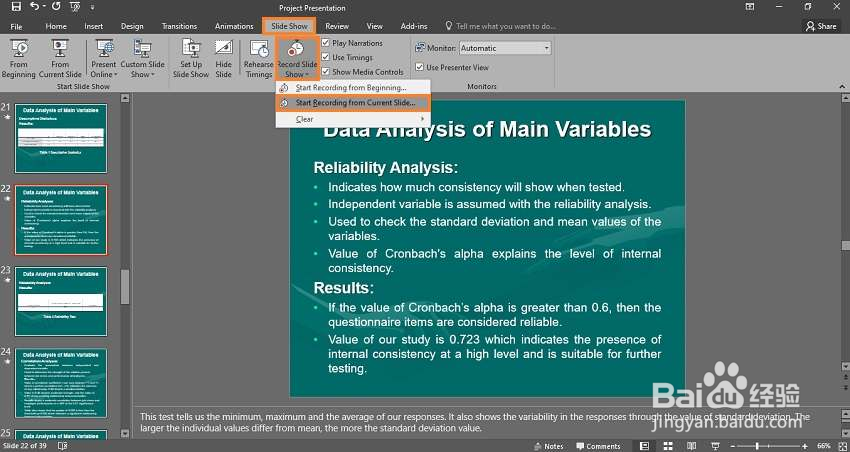Screen dimensions: 850x452
Task: Choose Start Recording from Beginning
Action: point(353,88)
